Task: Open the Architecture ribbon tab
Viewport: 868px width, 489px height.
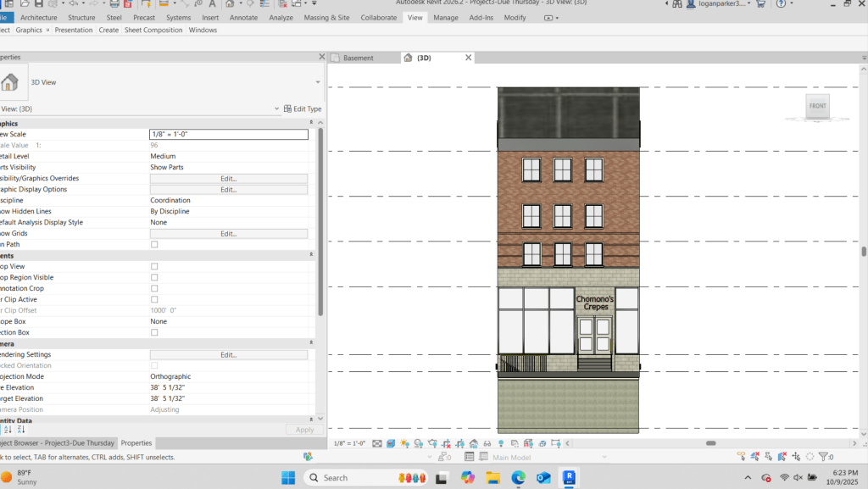Action: (39, 17)
